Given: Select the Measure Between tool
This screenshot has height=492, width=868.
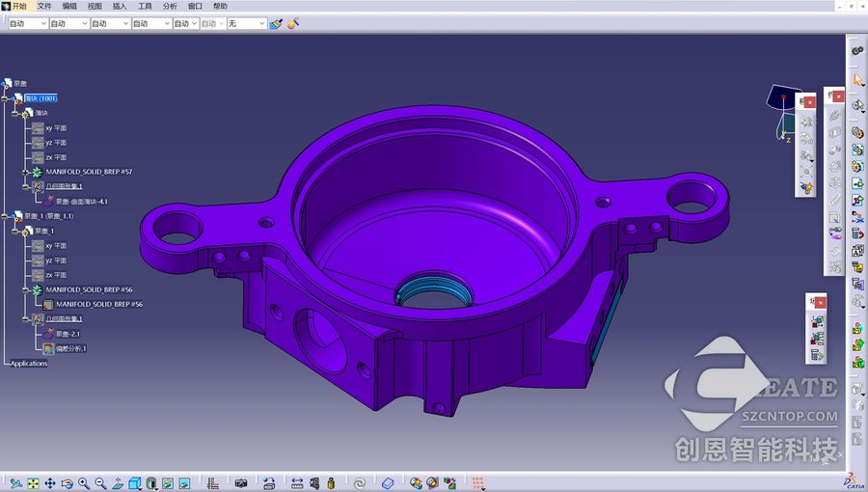Looking at the screenshot, I should click(297, 483).
